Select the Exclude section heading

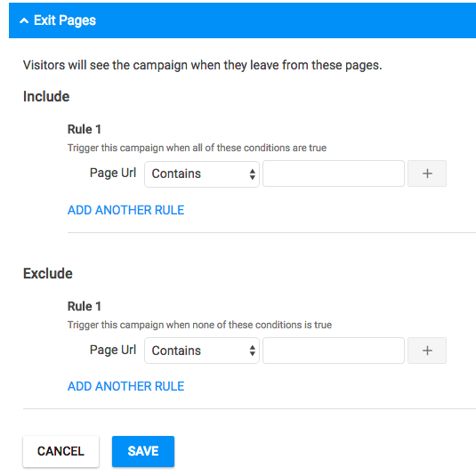pyautogui.click(x=48, y=273)
